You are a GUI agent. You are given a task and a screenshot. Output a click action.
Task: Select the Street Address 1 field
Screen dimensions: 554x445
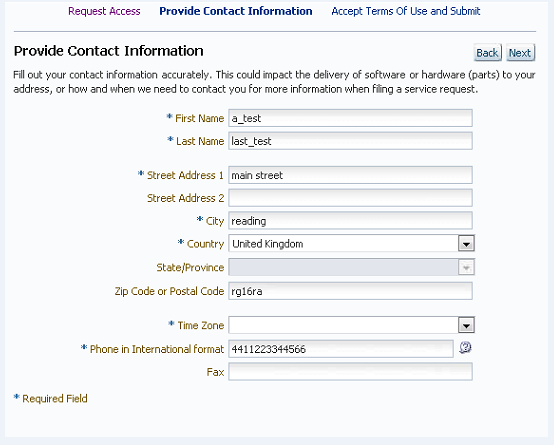[350, 175]
